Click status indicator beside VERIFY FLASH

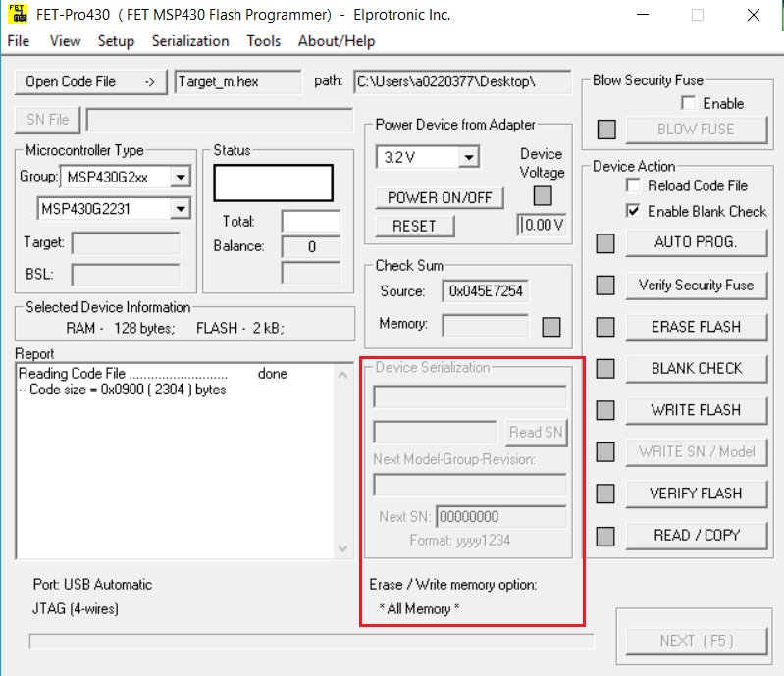coord(605,494)
